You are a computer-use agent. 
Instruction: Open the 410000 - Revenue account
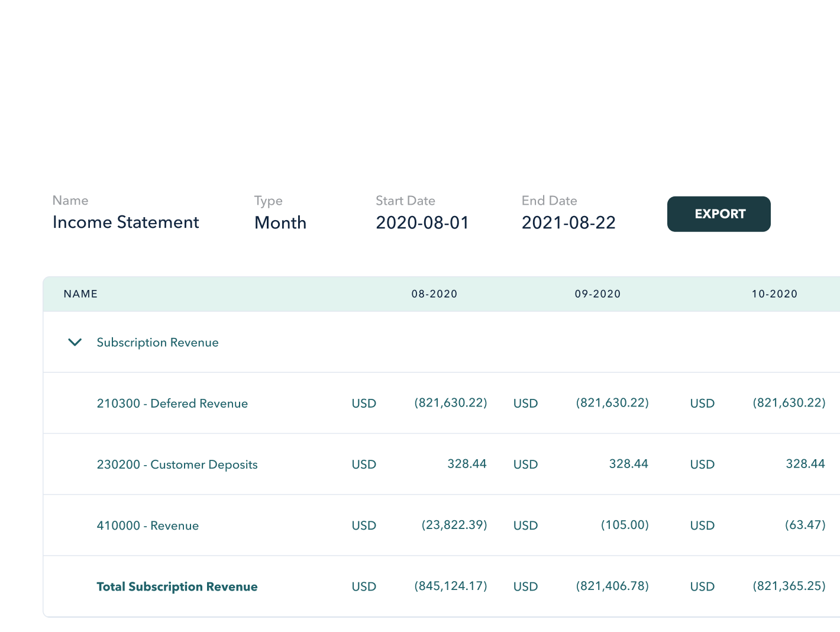point(147,525)
